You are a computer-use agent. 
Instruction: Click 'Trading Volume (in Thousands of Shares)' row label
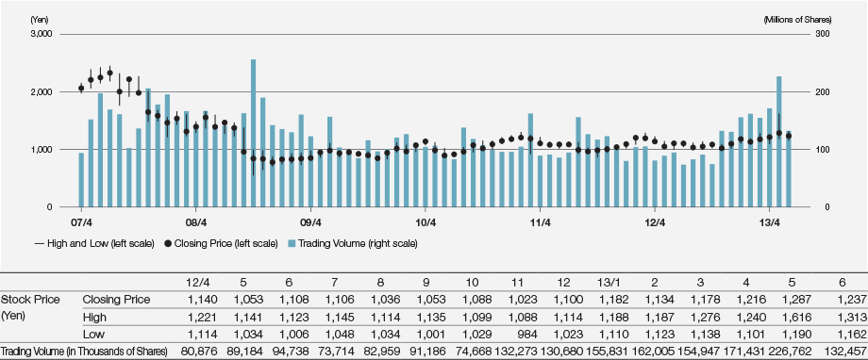[x=84, y=352]
